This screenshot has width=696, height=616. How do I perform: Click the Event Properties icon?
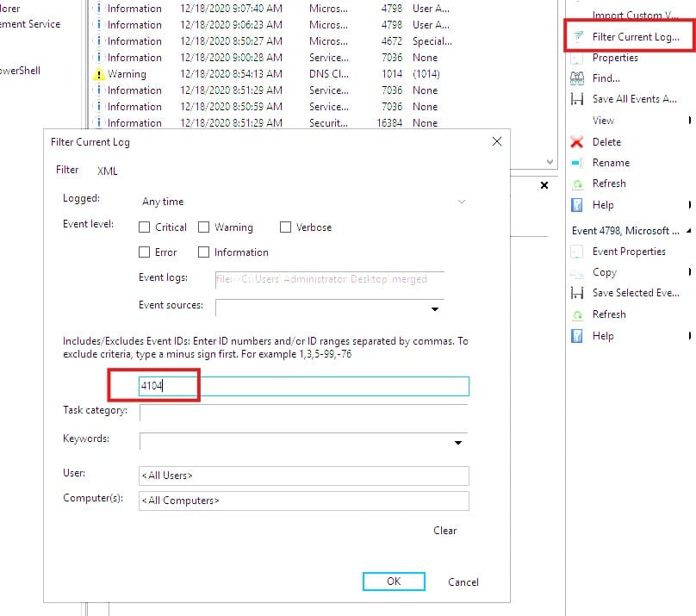pyautogui.click(x=577, y=252)
